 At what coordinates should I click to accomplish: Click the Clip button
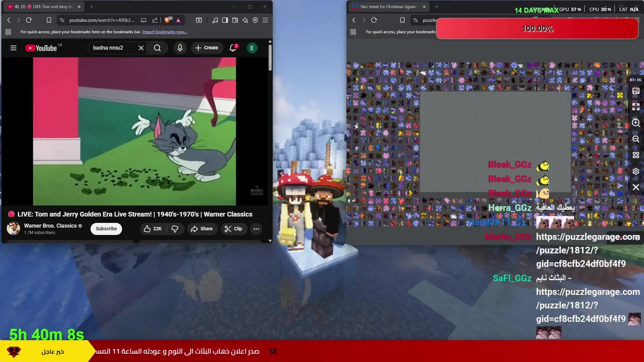[x=233, y=229]
